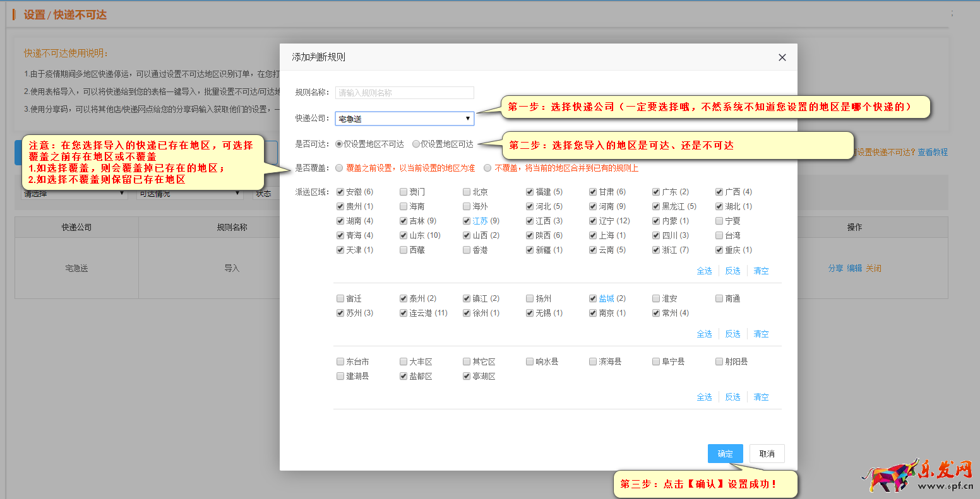Check the 扬州 city checkbox
This screenshot has height=499, width=980.
tap(530, 298)
